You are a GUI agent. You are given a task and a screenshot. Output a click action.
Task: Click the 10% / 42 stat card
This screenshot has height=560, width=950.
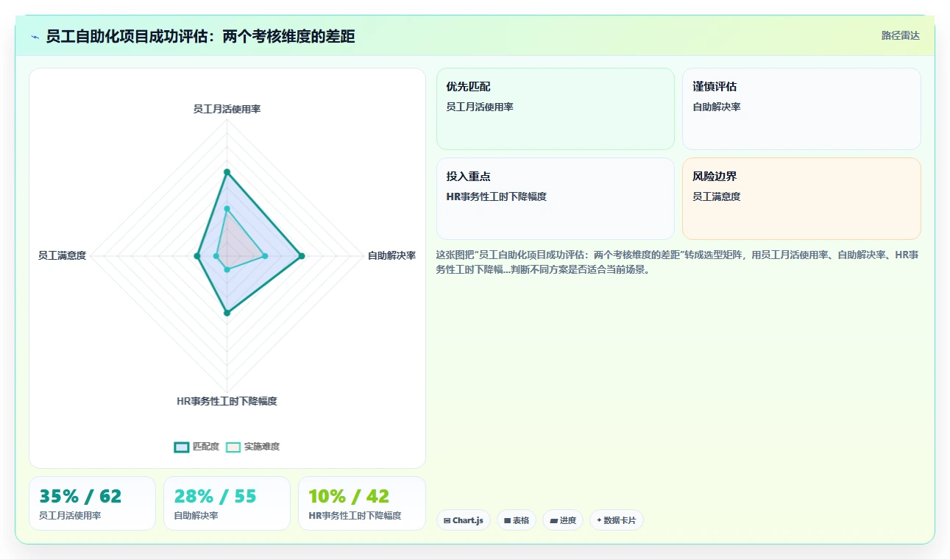tap(361, 503)
